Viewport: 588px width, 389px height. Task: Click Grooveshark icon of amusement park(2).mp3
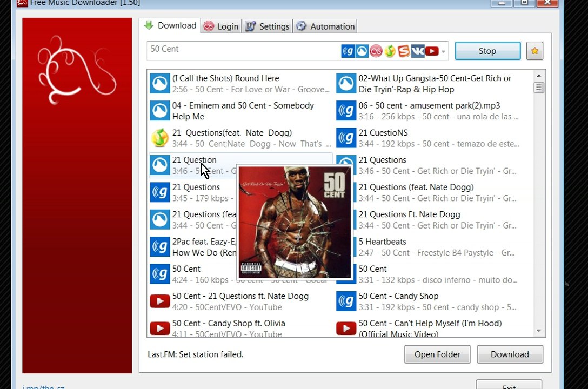[x=346, y=111]
